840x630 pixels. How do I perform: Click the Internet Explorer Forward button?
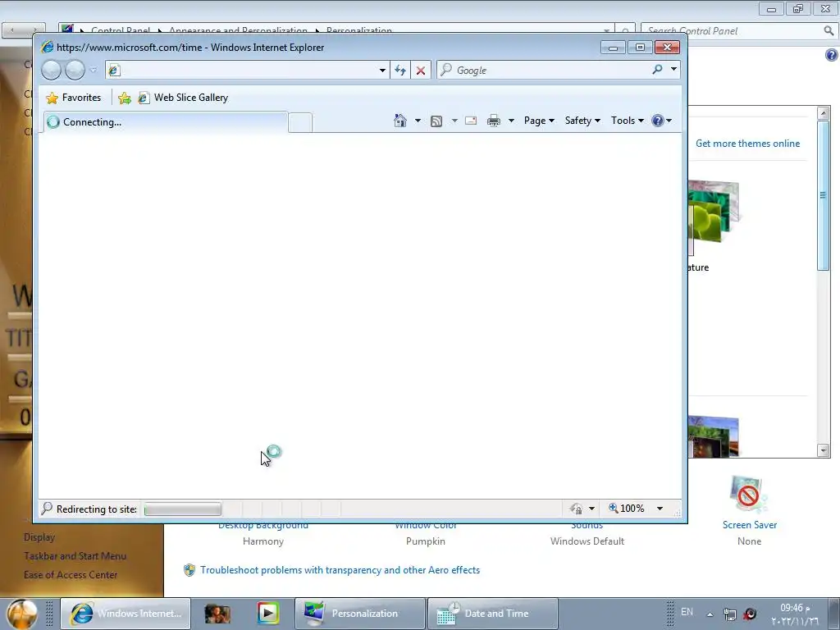[75, 70]
